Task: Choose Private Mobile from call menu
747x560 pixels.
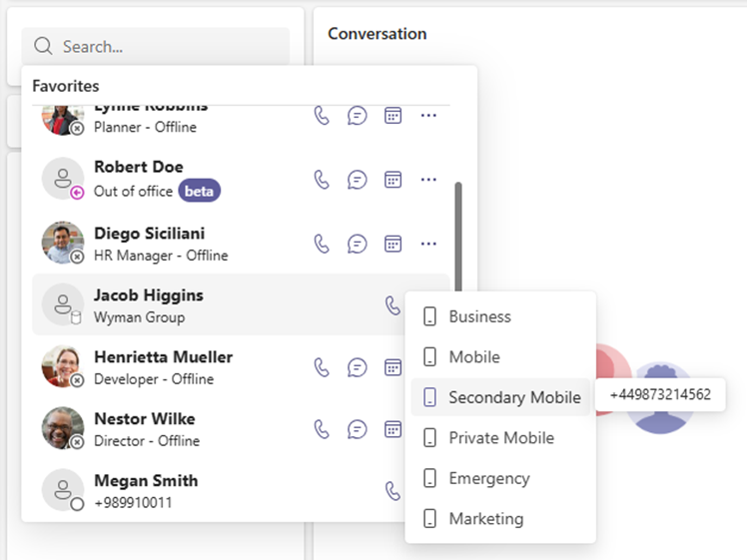Action: (x=500, y=437)
